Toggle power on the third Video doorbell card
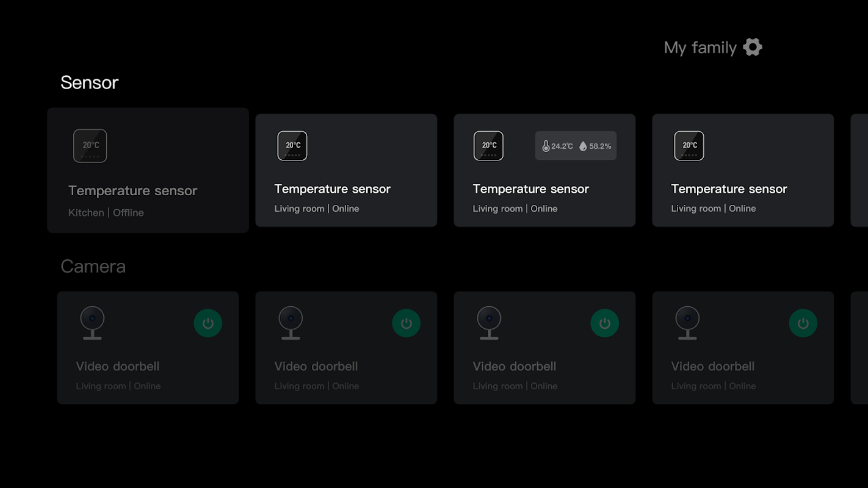Viewport: 868px width, 488px height. tap(605, 323)
